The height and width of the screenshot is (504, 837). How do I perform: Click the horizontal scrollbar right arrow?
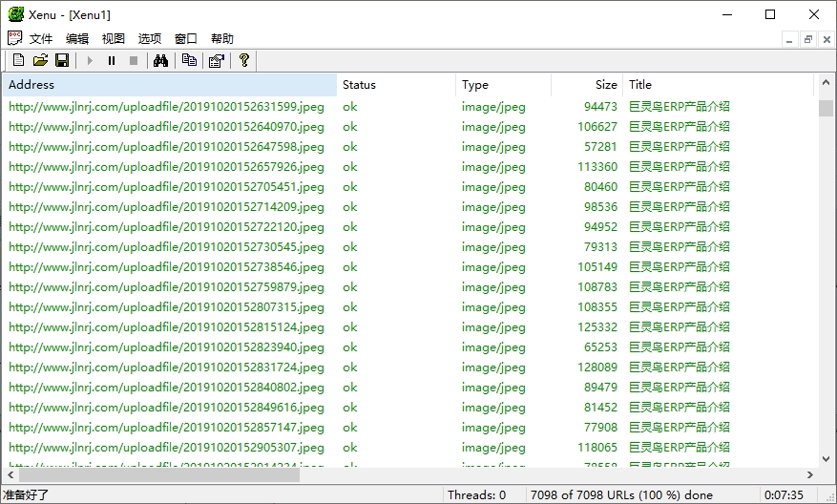click(810, 474)
